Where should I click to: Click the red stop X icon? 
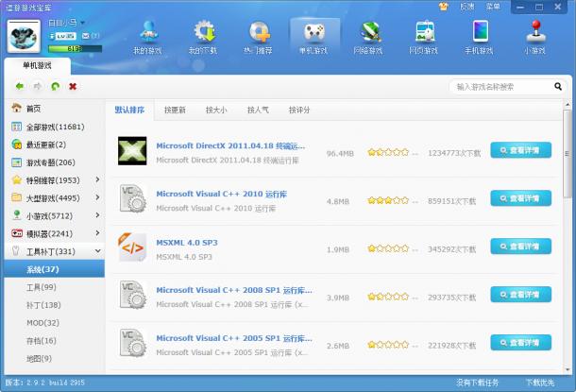click(x=73, y=86)
